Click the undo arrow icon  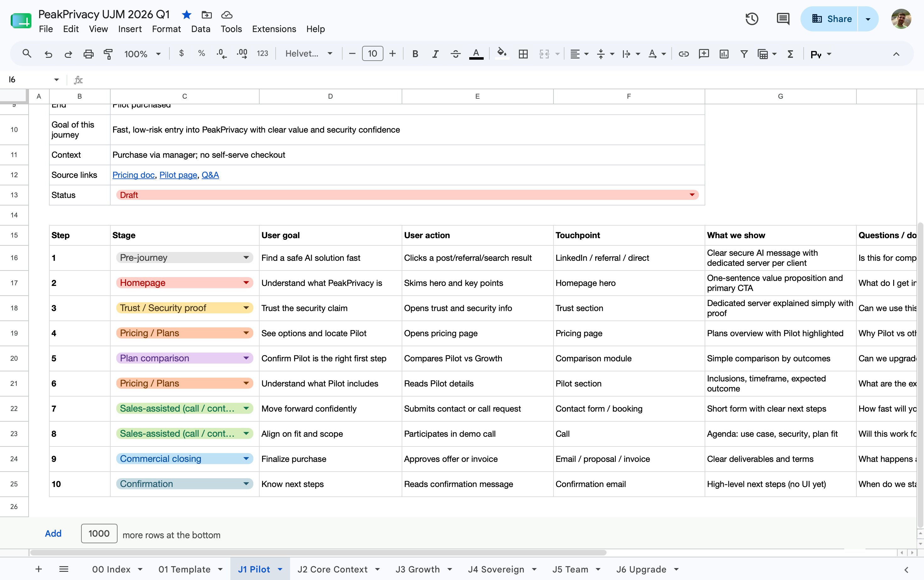pyautogui.click(x=48, y=54)
